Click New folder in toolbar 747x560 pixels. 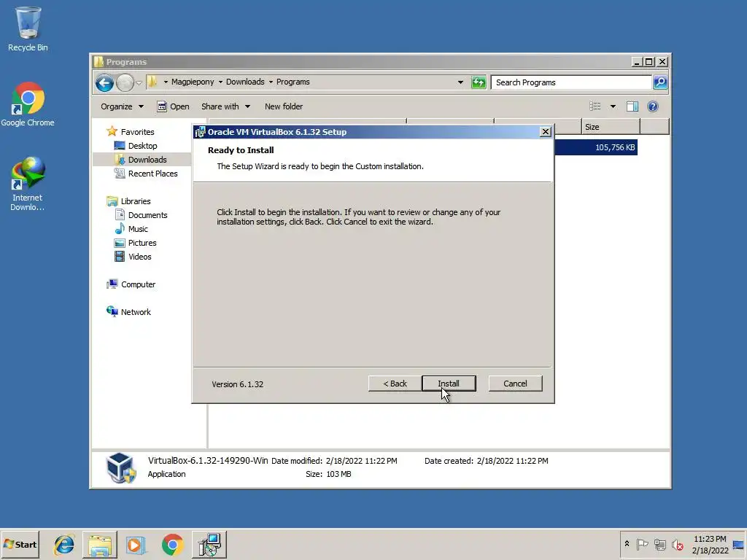click(x=284, y=106)
